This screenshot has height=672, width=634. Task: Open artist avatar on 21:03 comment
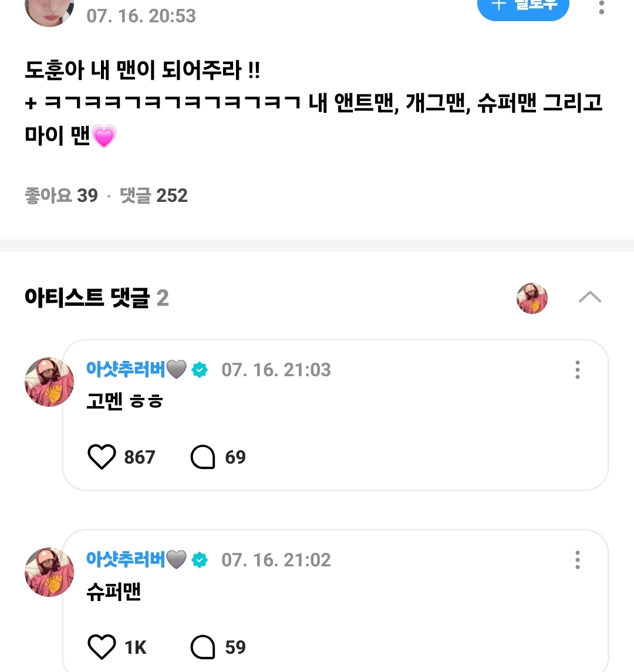(49, 382)
